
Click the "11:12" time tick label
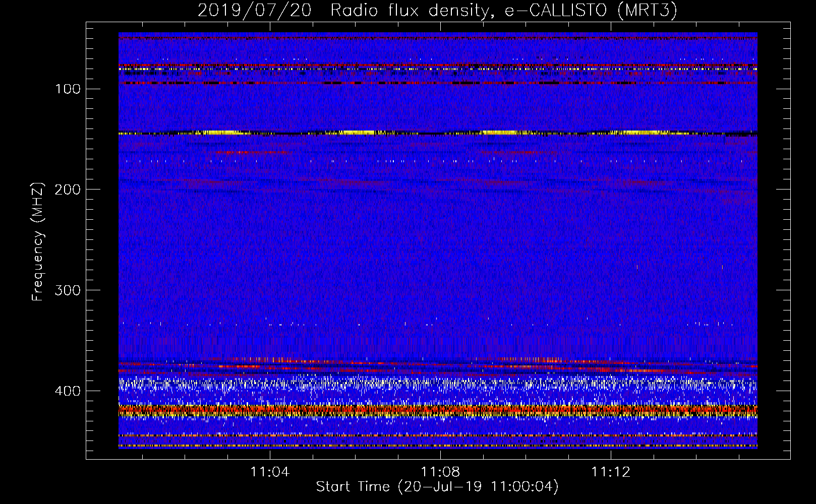point(611,472)
